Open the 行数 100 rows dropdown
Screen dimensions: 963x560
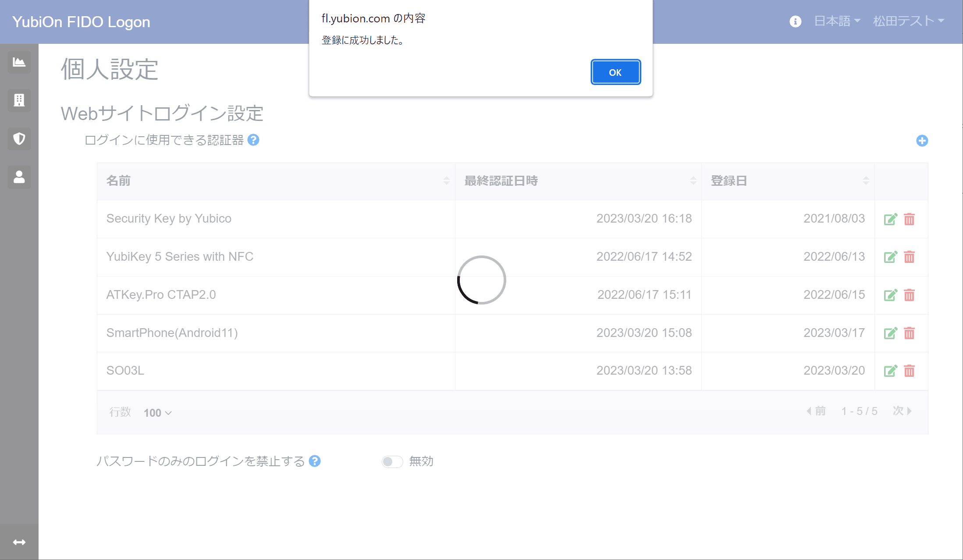coord(158,413)
